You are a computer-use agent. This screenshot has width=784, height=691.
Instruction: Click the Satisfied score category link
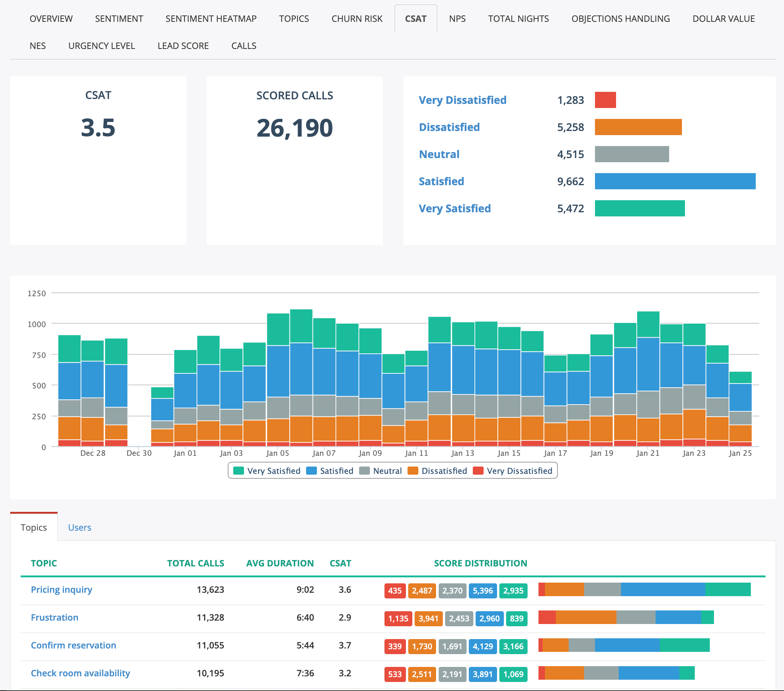point(441,181)
